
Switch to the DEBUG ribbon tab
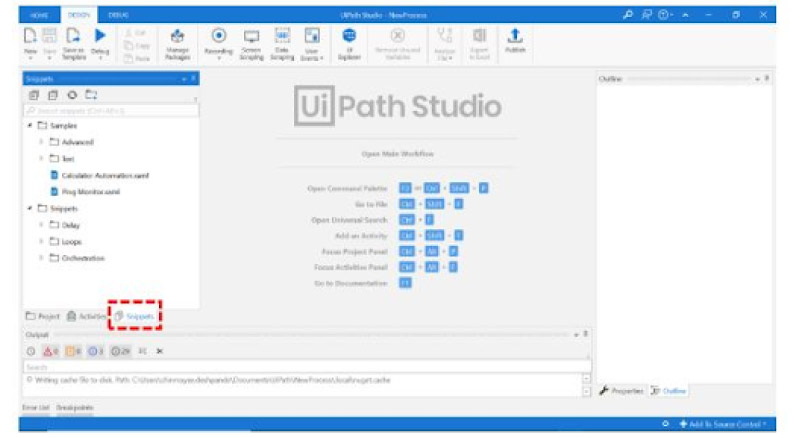(118, 15)
